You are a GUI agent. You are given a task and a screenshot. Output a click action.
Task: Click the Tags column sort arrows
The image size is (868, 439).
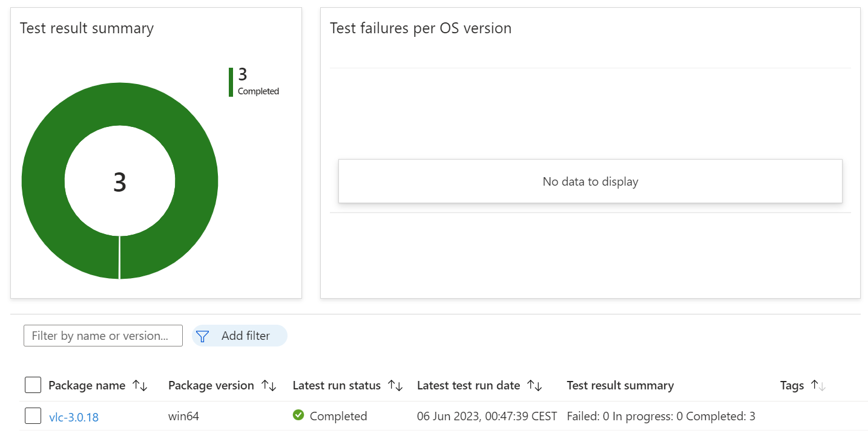pos(818,386)
